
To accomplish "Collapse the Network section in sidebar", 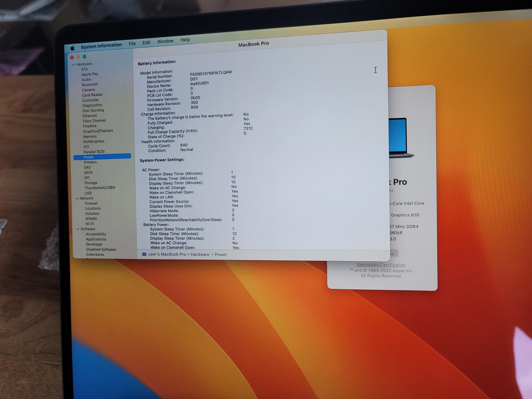I will click(77, 199).
